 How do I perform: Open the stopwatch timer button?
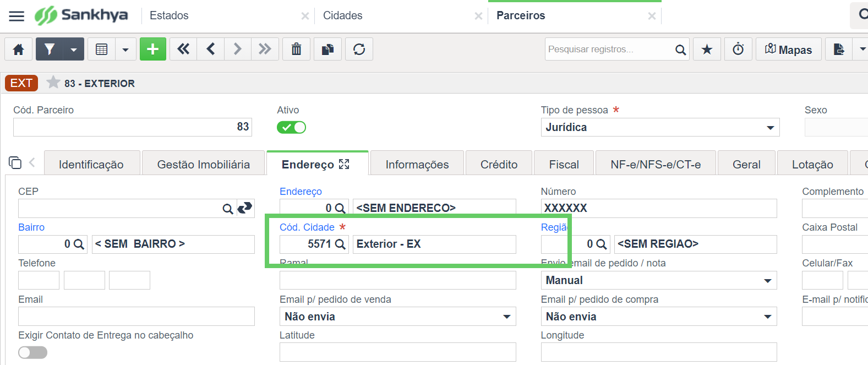click(738, 50)
